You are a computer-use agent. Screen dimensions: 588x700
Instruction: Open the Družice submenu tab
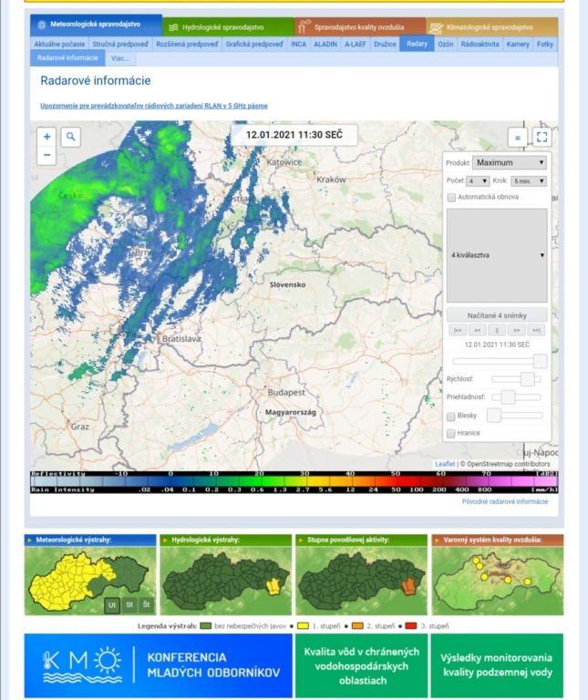[385, 44]
